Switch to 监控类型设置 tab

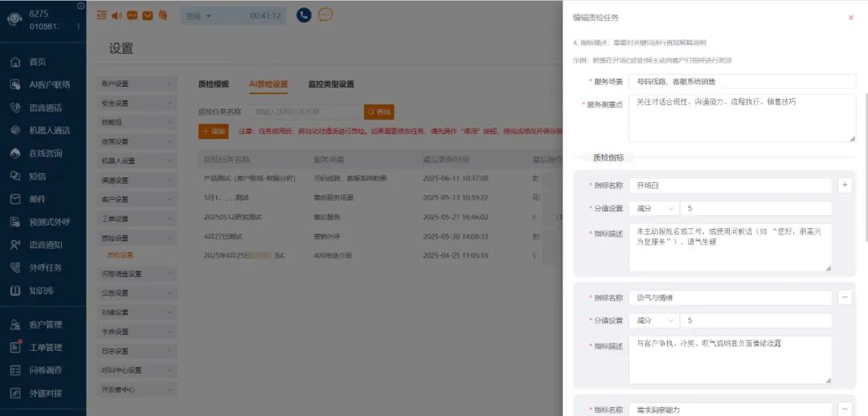(x=331, y=84)
